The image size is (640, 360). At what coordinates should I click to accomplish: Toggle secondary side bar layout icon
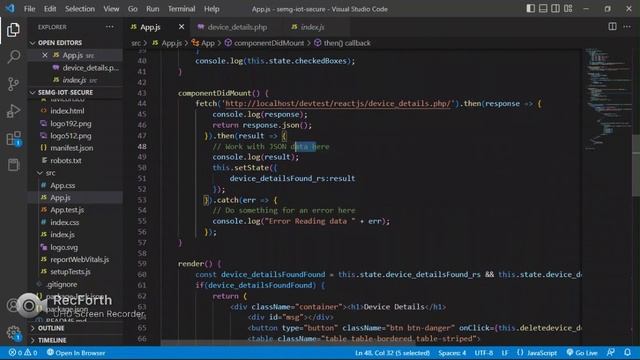tap(555, 9)
